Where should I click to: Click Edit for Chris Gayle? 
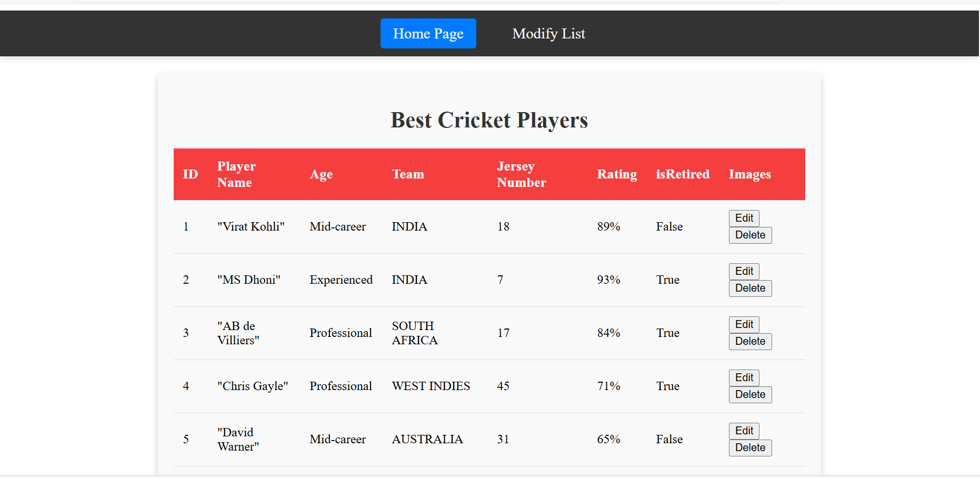tap(744, 377)
